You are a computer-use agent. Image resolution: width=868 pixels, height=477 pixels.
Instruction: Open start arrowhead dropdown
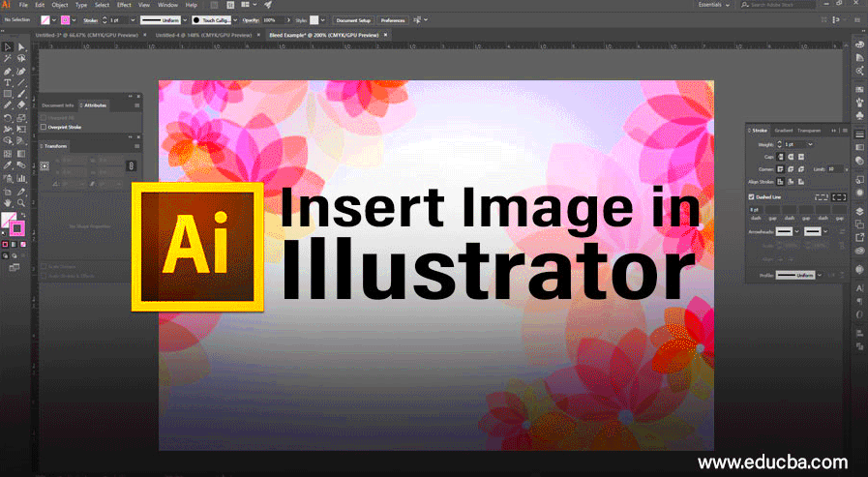tap(797, 231)
